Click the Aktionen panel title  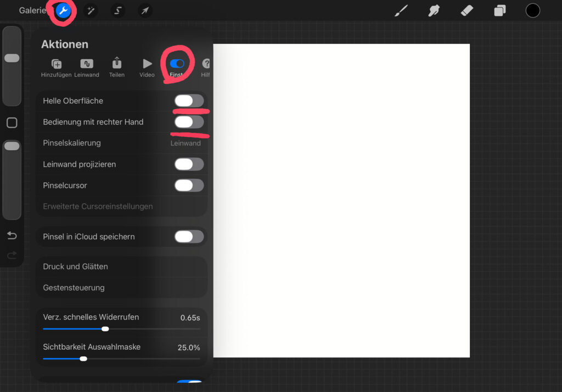(65, 44)
